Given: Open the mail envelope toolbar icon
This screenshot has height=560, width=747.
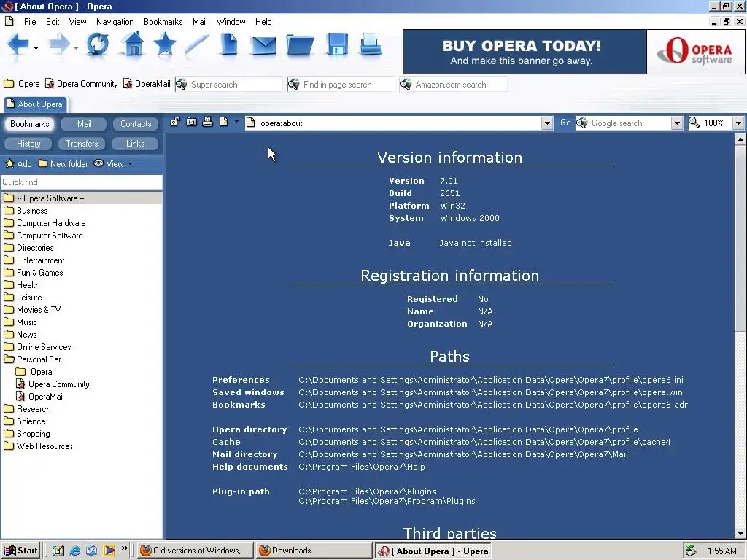Looking at the screenshot, I should point(263,46).
